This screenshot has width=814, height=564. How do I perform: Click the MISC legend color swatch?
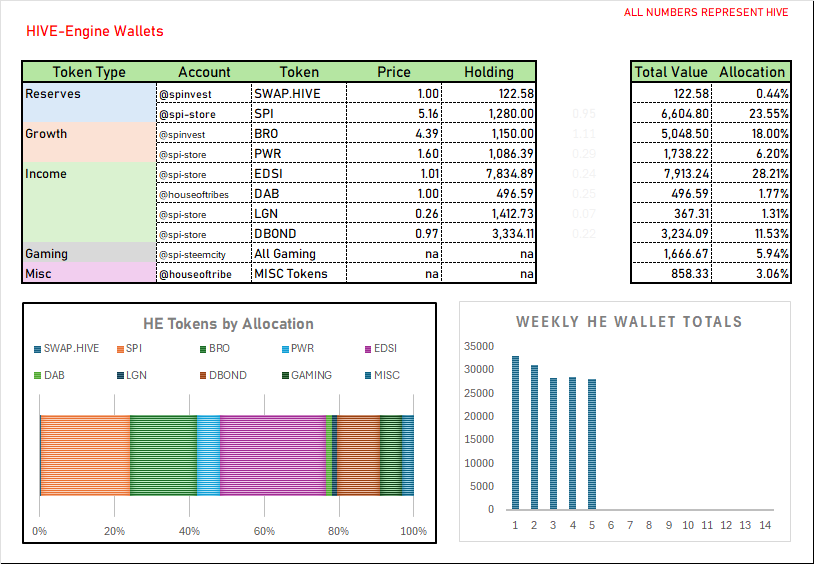[x=368, y=376]
